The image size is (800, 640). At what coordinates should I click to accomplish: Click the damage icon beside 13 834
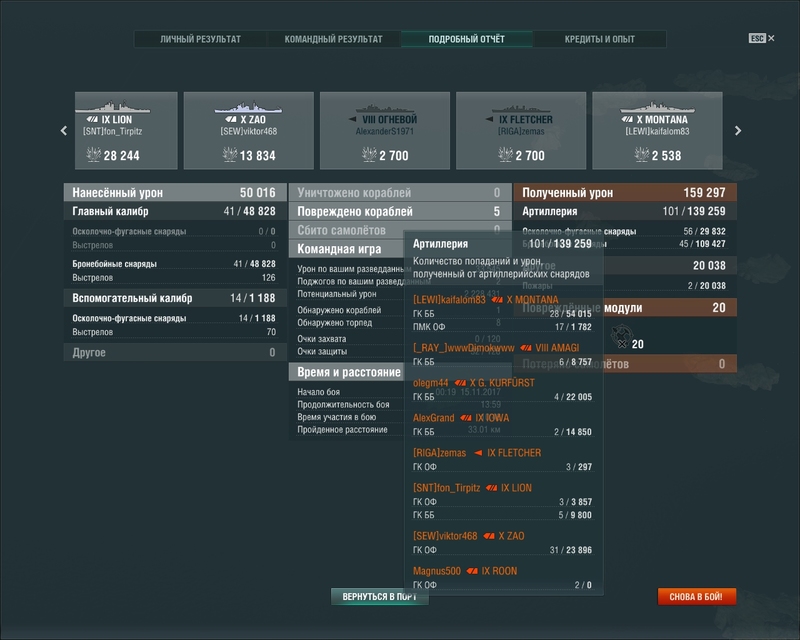click(x=230, y=154)
